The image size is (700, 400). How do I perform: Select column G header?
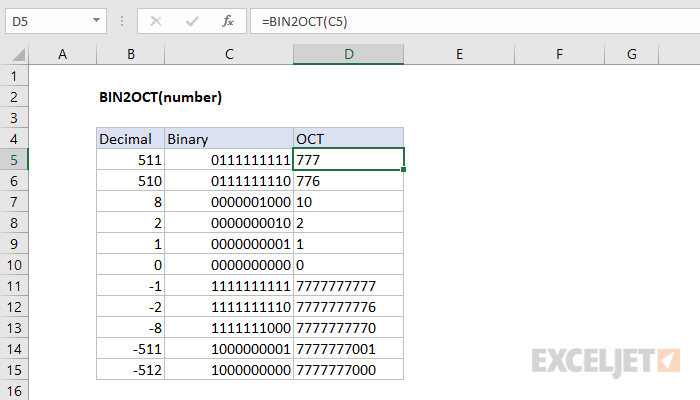[x=632, y=54]
